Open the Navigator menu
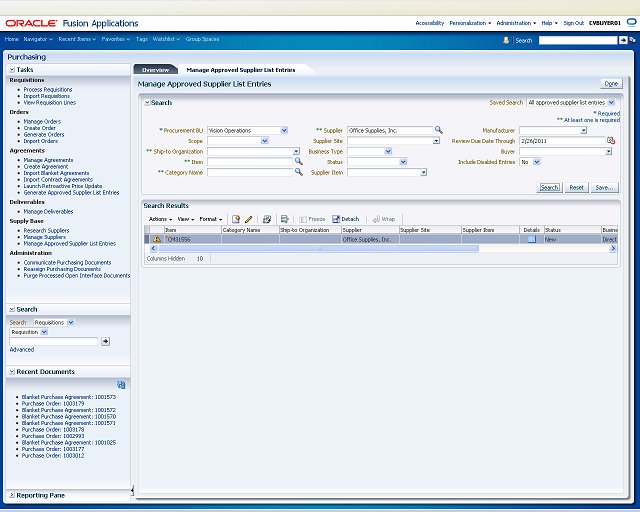This screenshot has width=640, height=512. (x=38, y=39)
